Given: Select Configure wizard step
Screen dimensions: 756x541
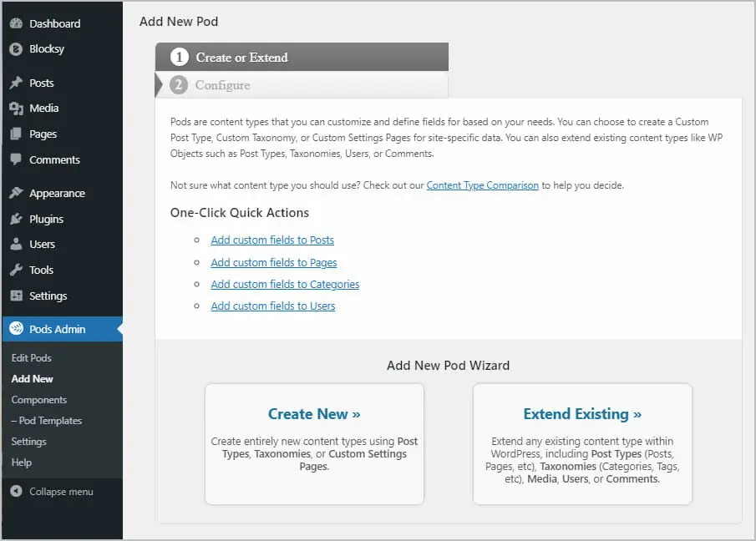Looking at the screenshot, I should click(x=302, y=85).
